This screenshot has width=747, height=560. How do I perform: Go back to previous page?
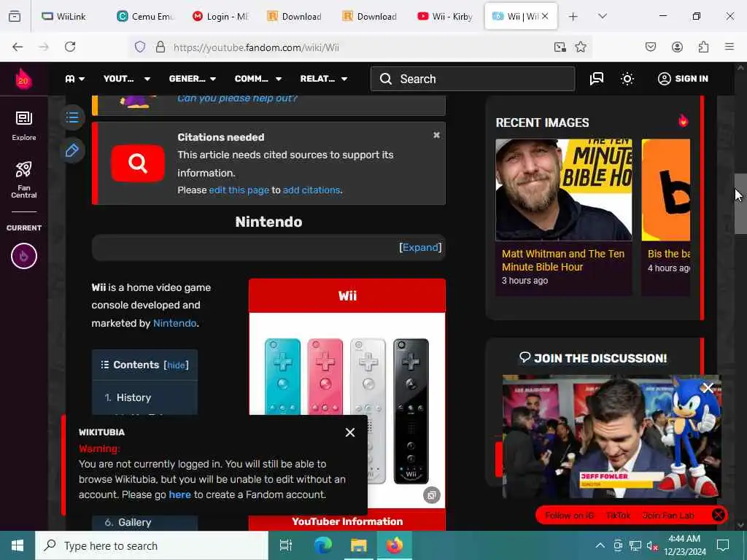18,47
